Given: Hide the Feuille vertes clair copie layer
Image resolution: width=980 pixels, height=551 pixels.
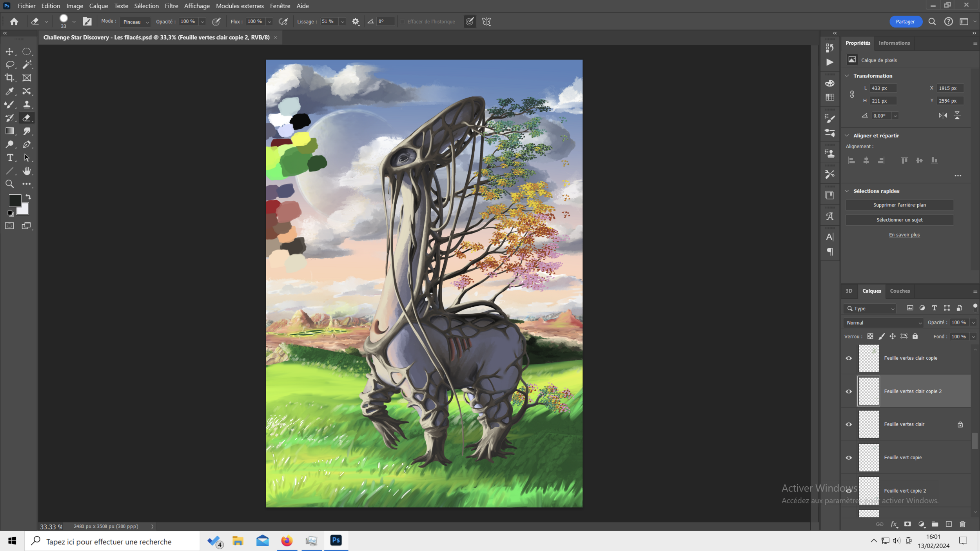Looking at the screenshot, I should click(x=849, y=358).
